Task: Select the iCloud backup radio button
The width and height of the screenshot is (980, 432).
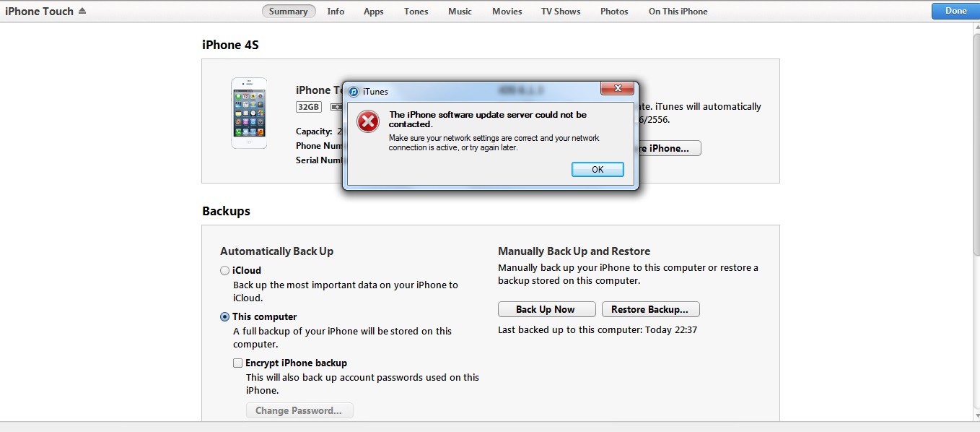Action: click(x=225, y=270)
